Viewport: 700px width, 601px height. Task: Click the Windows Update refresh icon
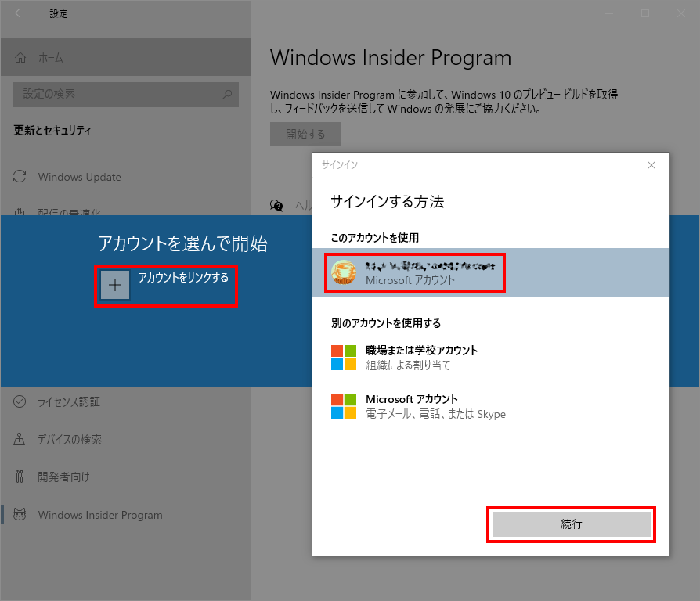20,177
